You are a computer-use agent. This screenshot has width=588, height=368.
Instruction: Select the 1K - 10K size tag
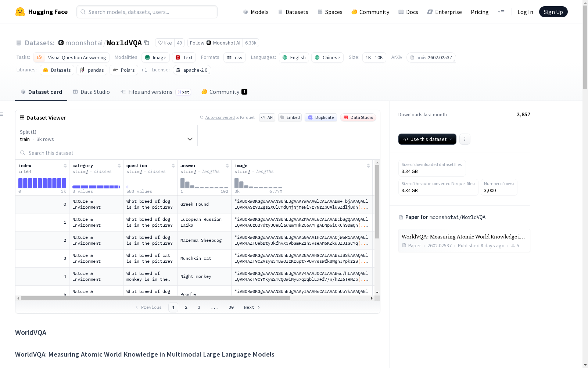pos(374,57)
